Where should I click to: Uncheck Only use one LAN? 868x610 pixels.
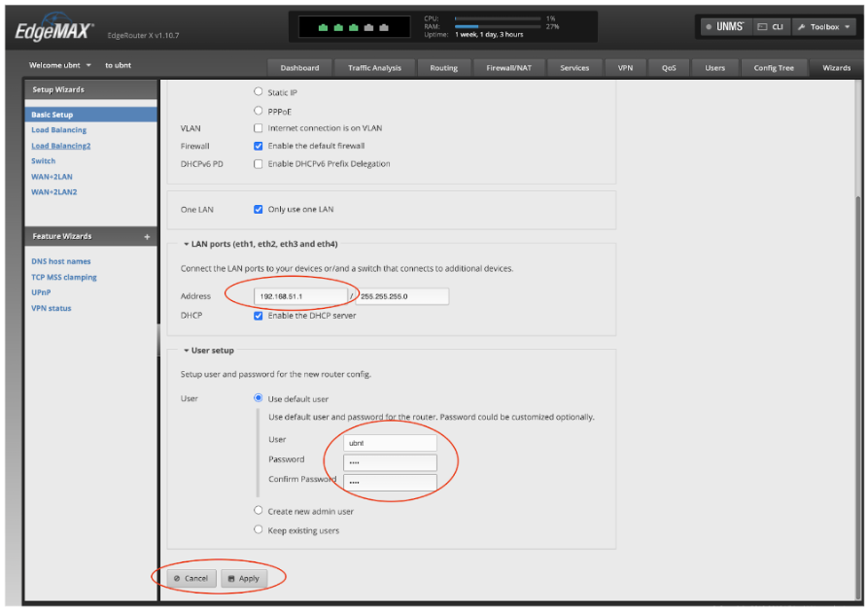pyautogui.click(x=258, y=209)
